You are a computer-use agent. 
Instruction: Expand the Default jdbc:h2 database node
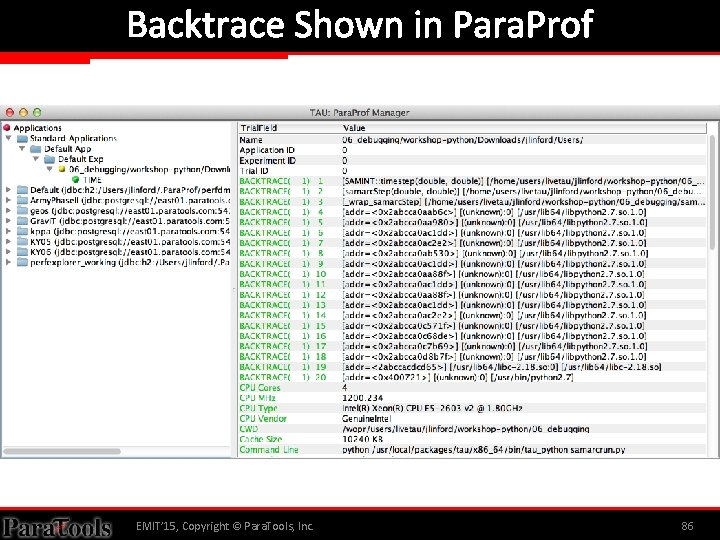[8, 189]
